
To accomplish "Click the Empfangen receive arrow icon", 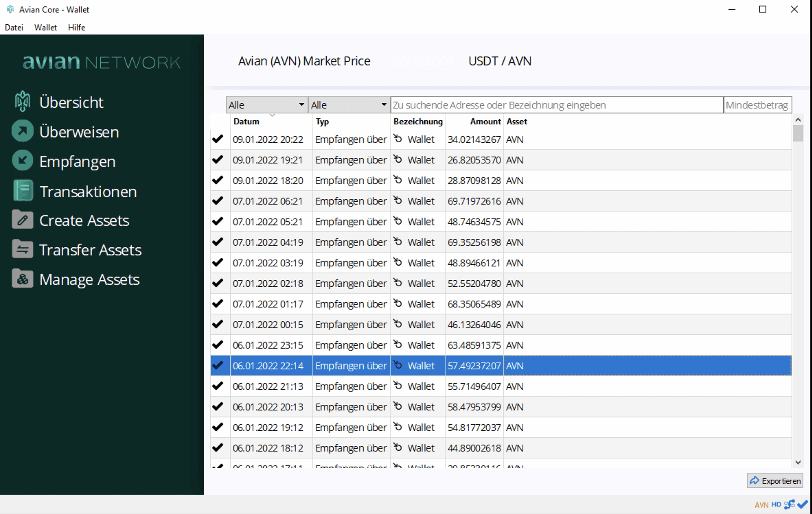I will [x=22, y=161].
